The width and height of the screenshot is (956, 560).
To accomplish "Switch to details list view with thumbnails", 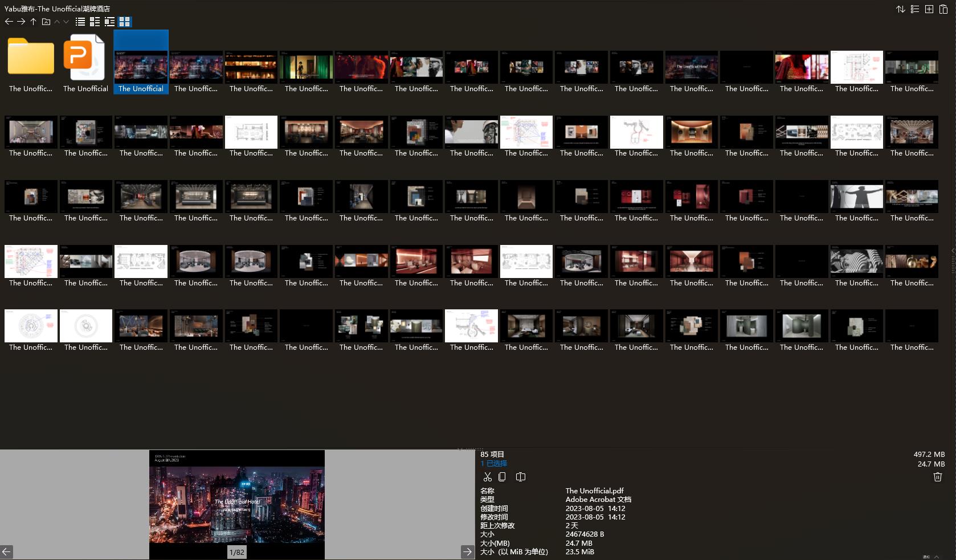I will point(109,22).
